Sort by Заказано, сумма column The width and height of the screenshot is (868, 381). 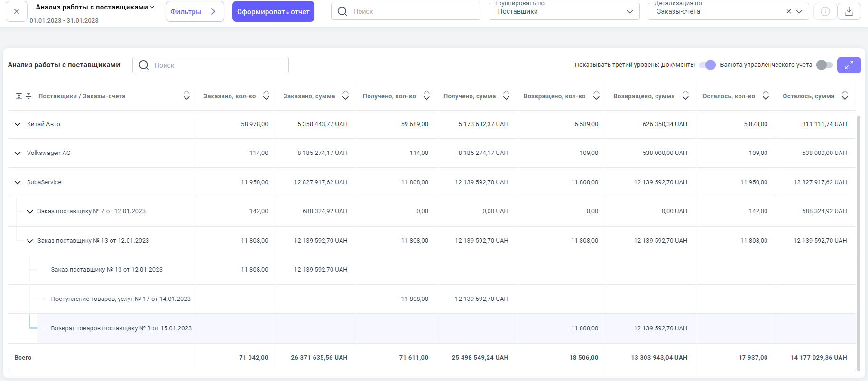[x=345, y=96]
